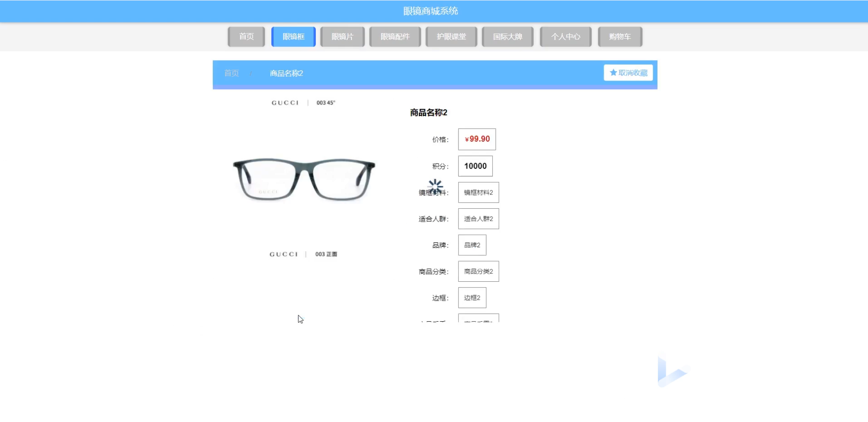Viewport: 868px width, 422px height.
Task: Open the 护眼课堂 tab
Action: (451, 37)
